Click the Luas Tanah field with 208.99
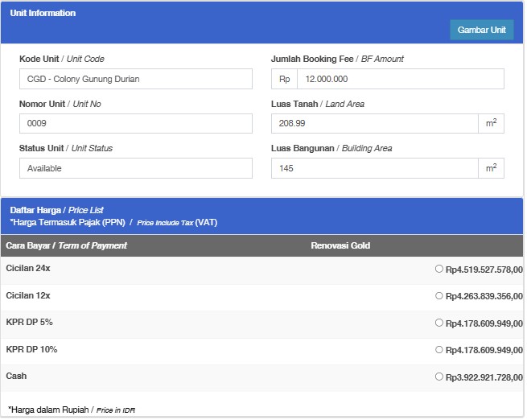527x420 pixels. pyautogui.click(x=375, y=123)
